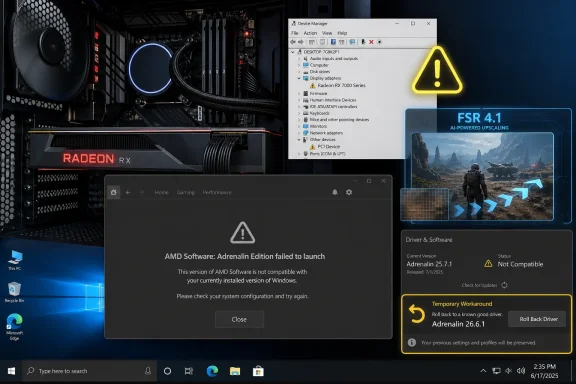
Task: Click the microphone icon in the search box
Action: click(x=148, y=371)
